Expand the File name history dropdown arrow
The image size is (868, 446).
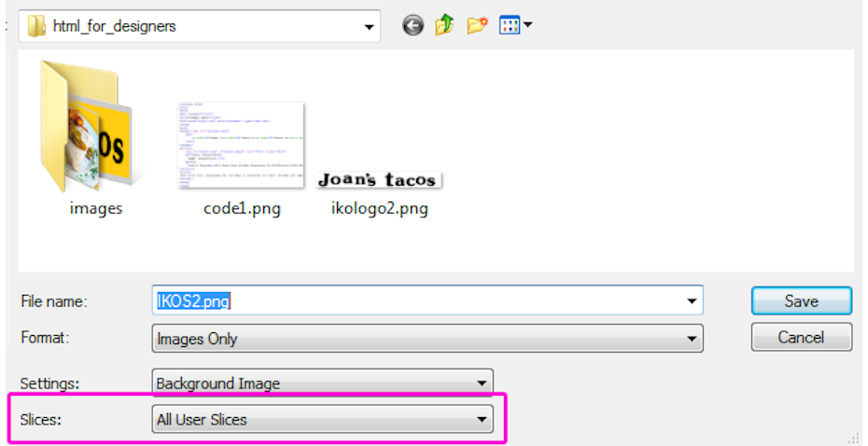[x=692, y=301]
